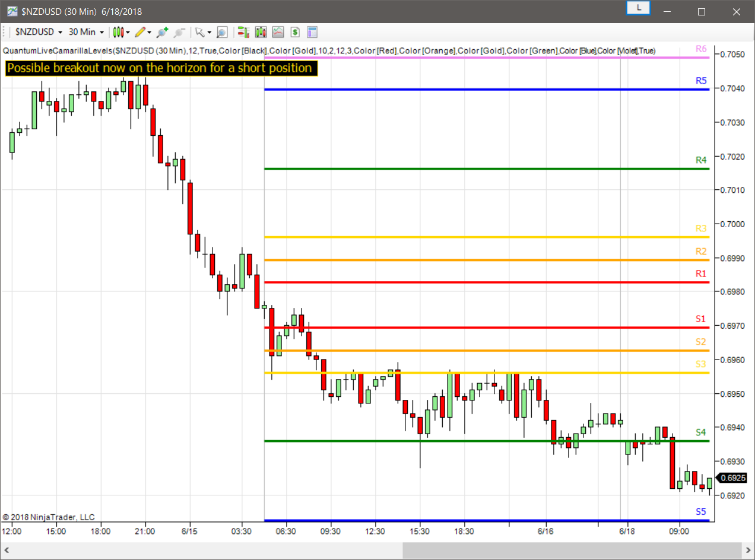This screenshot has width=755, height=560.
Task: Click the red S1 level label
Action: (701, 319)
